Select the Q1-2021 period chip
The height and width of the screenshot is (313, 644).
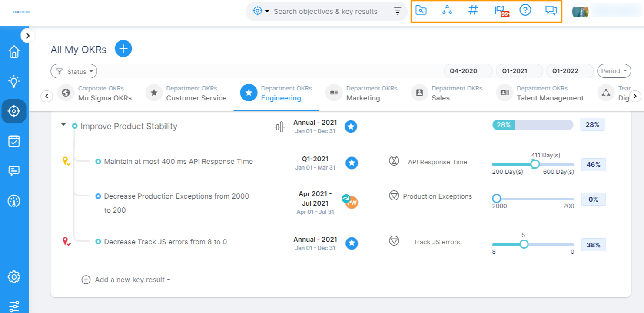(519, 70)
